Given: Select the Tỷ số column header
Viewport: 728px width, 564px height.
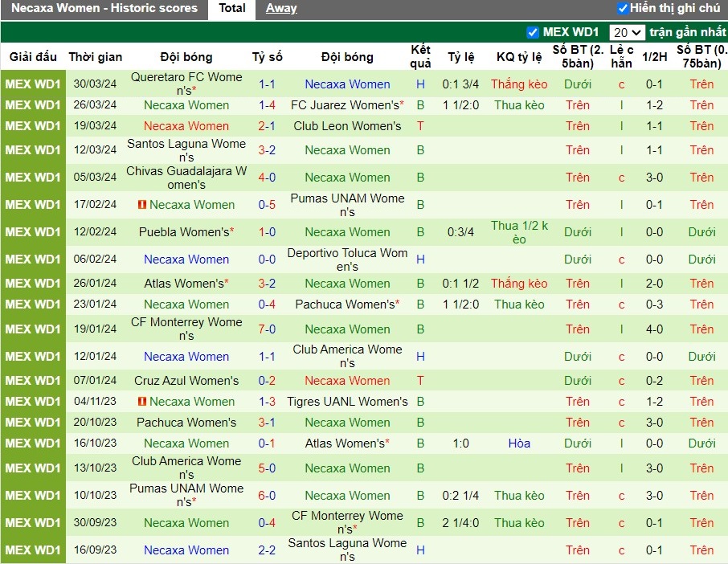Looking at the screenshot, I should click(x=267, y=56).
